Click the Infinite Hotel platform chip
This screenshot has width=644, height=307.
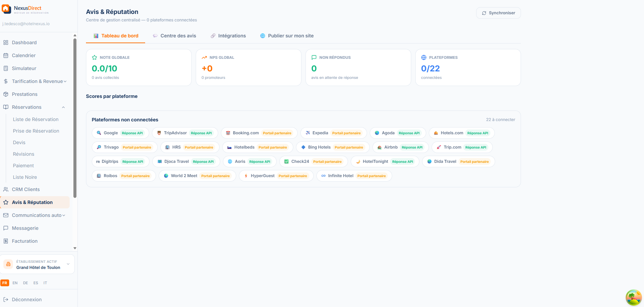pos(354,176)
